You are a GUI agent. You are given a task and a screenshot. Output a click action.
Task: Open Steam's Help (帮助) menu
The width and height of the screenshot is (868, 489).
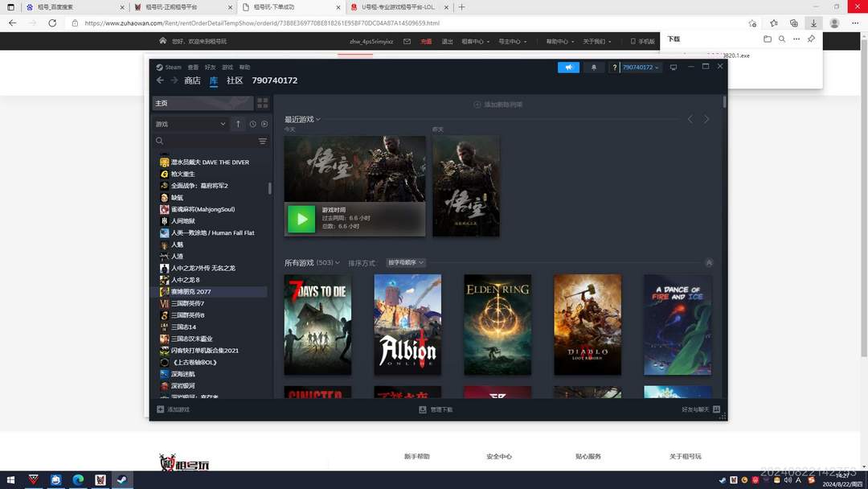coord(244,67)
